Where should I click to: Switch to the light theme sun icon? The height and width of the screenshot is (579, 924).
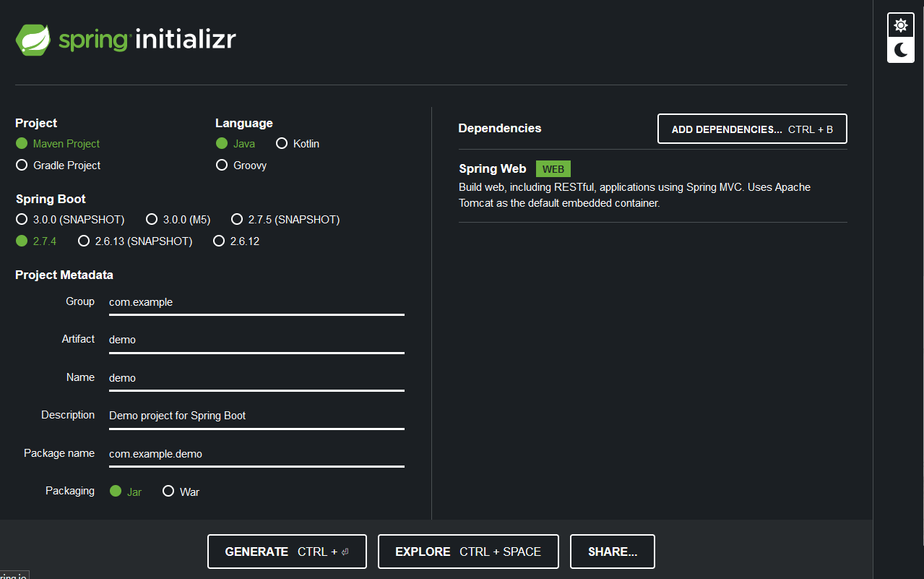[900, 25]
